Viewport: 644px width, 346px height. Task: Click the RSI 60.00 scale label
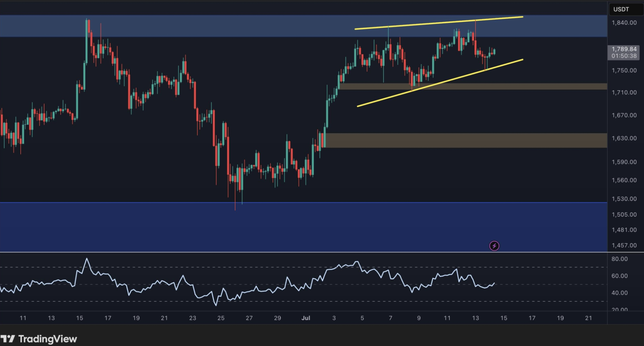pos(619,276)
